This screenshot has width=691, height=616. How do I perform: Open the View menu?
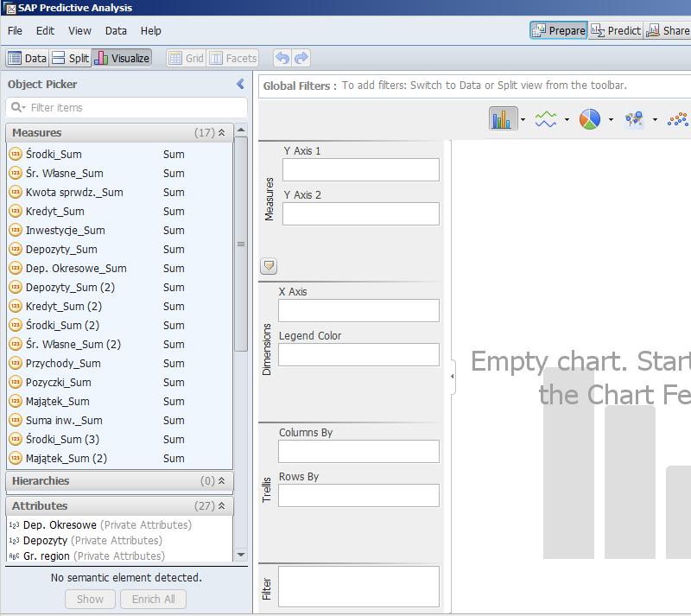(79, 31)
